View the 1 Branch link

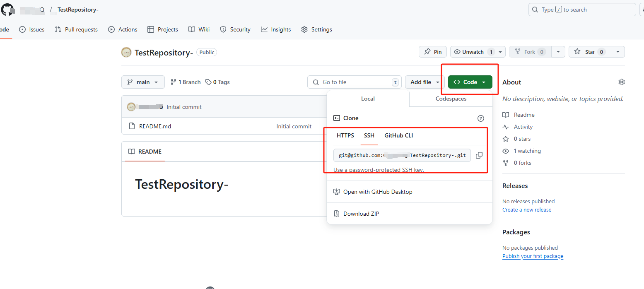pos(186,82)
